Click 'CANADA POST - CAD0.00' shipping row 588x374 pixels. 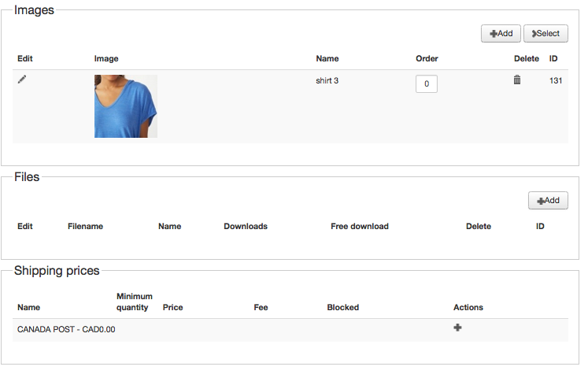(x=290, y=330)
